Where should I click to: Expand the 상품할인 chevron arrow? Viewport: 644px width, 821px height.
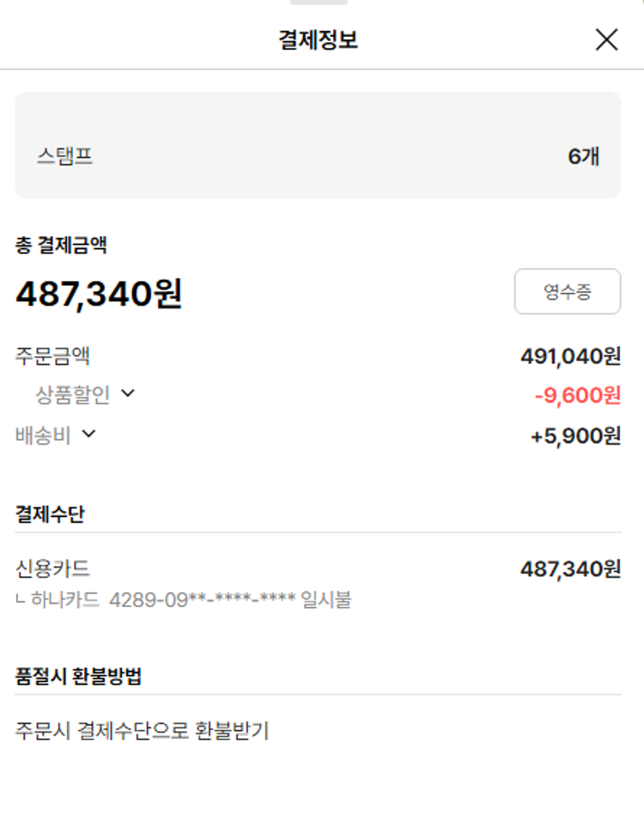pos(128,393)
